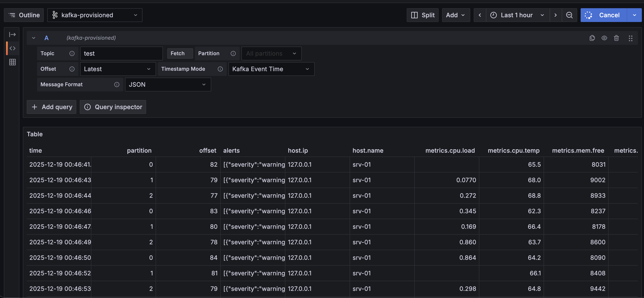The image size is (644, 298).
Task: Open the Kafka Event Time dropdown
Action: 271,69
